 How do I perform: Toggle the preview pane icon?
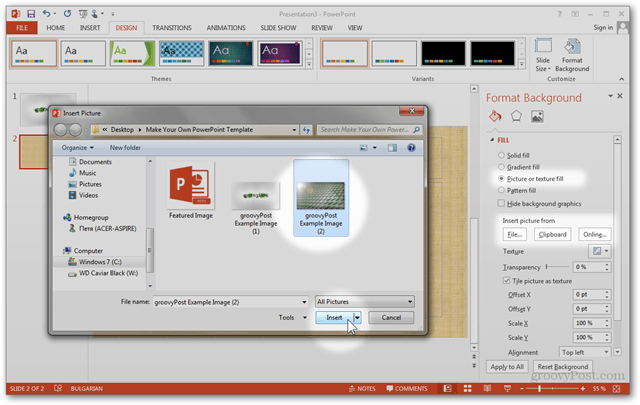[392, 148]
